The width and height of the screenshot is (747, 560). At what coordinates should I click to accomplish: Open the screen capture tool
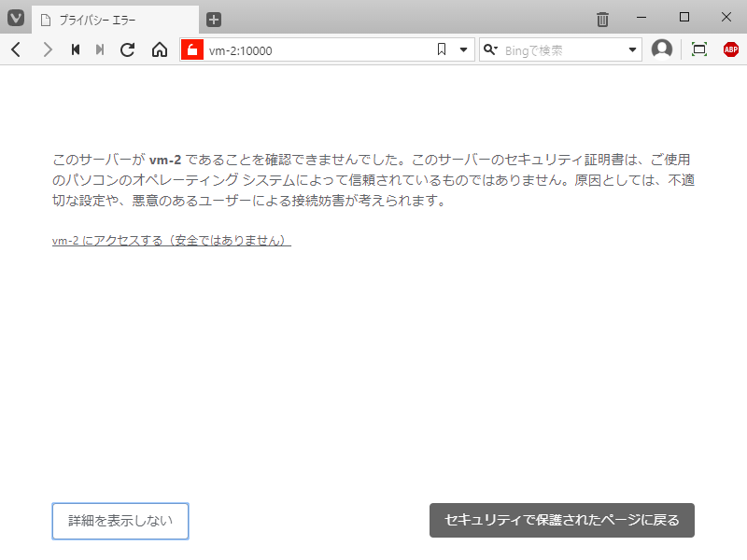tap(698, 49)
